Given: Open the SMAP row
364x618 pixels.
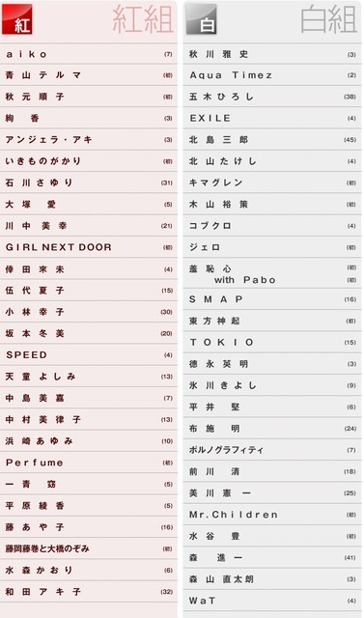Looking at the screenshot, I should [272, 299].
